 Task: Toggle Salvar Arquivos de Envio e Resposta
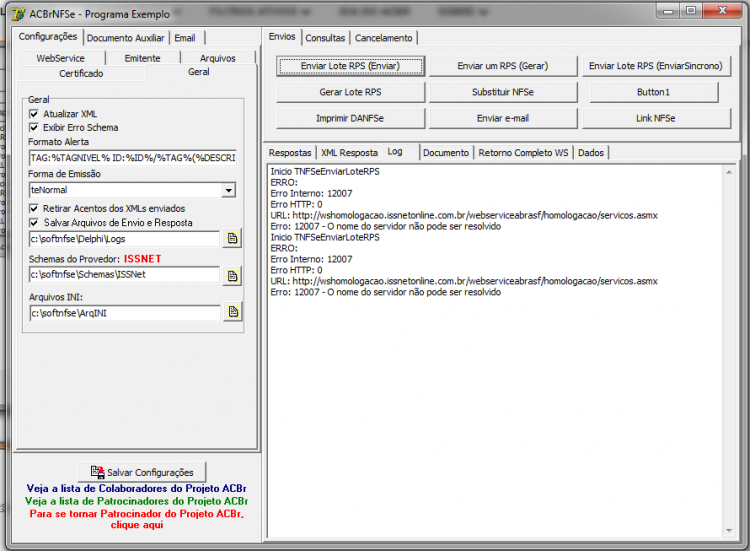pyautogui.click(x=34, y=223)
